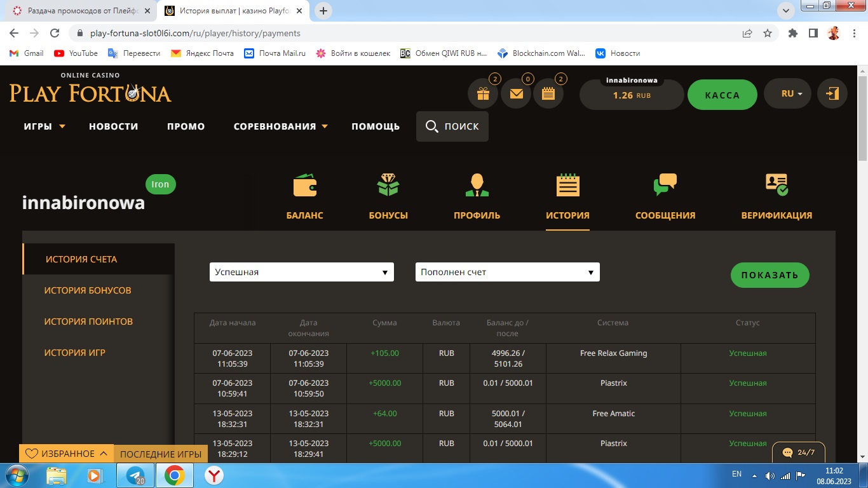Click the logout door icon
Viewport: 868px width, 488px height.
832,93
